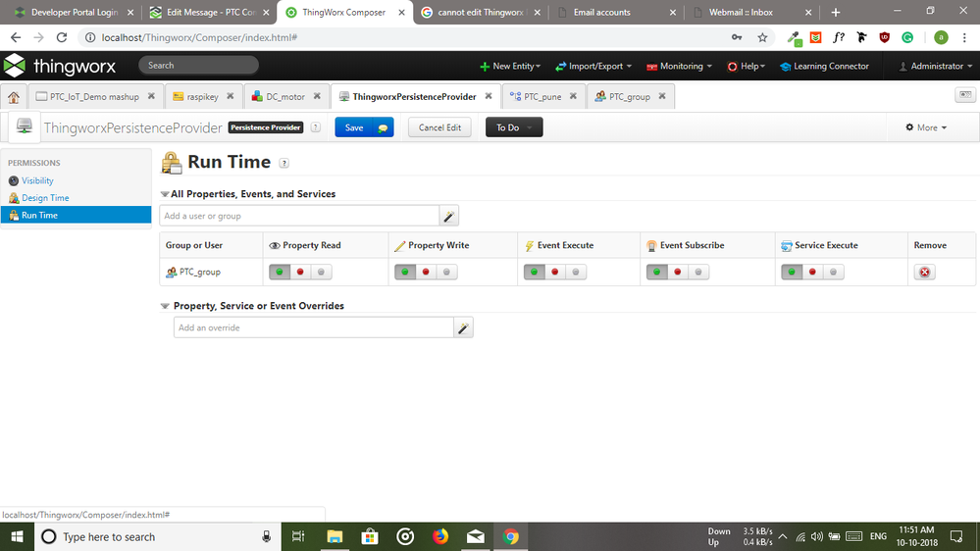Open Firefox from taskbar

[x=440, y=536]
